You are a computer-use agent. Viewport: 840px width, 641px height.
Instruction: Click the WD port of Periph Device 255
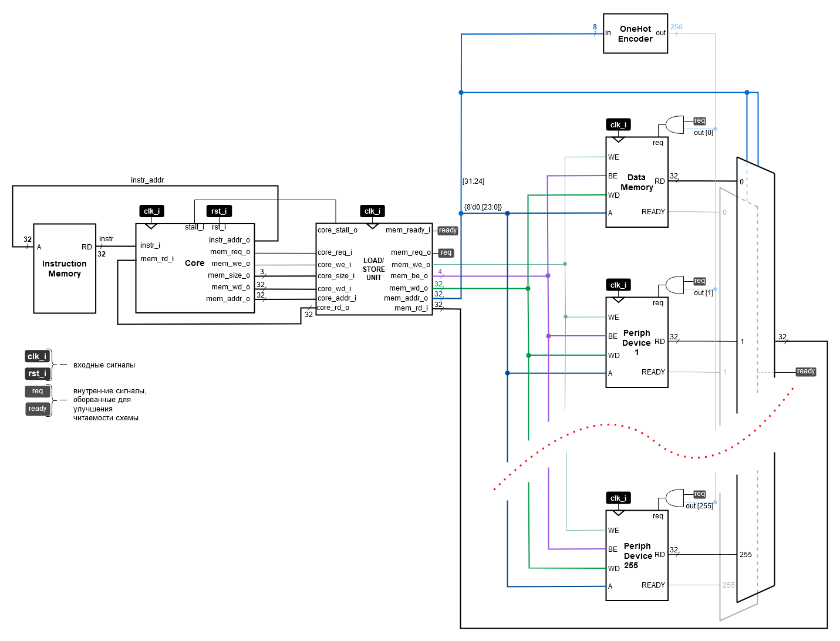(614, 569)
